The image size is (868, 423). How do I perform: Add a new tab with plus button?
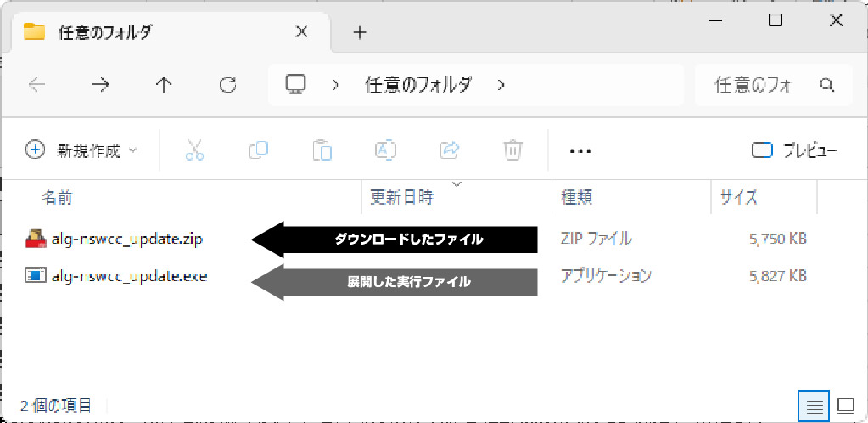[360, 32]
